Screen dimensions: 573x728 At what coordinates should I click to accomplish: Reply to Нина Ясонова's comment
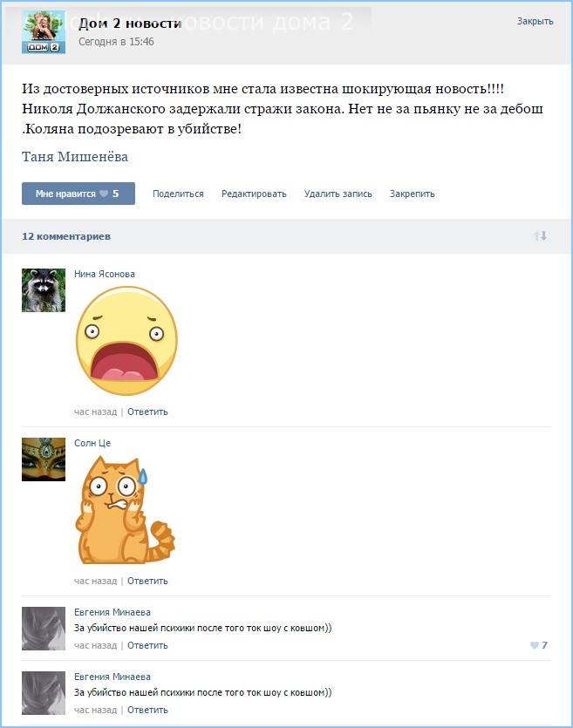tap(147, 412)
